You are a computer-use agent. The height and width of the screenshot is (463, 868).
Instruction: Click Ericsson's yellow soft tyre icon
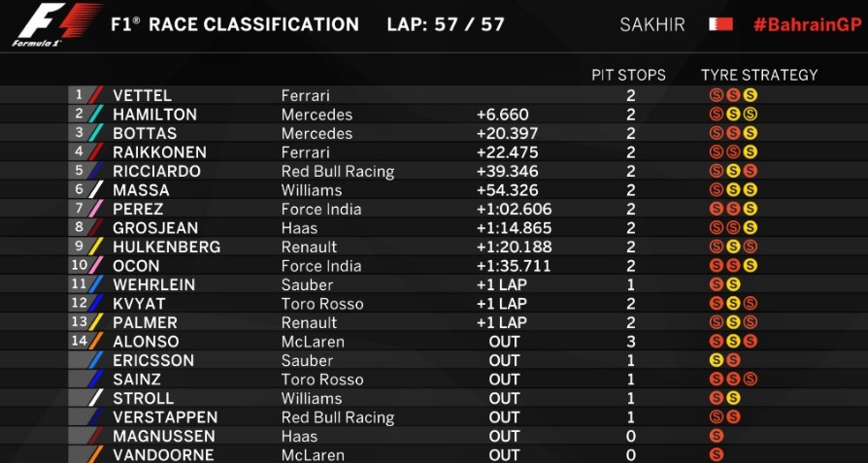pos(717,360)
